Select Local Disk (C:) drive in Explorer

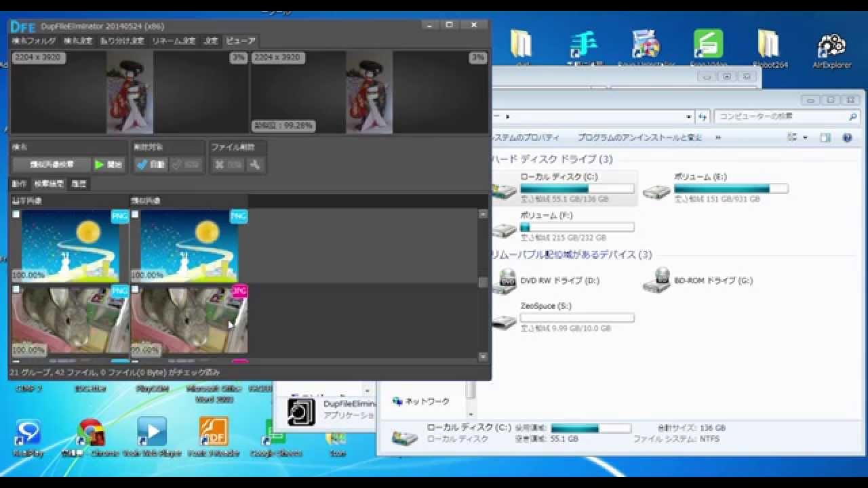coord(564,188)
